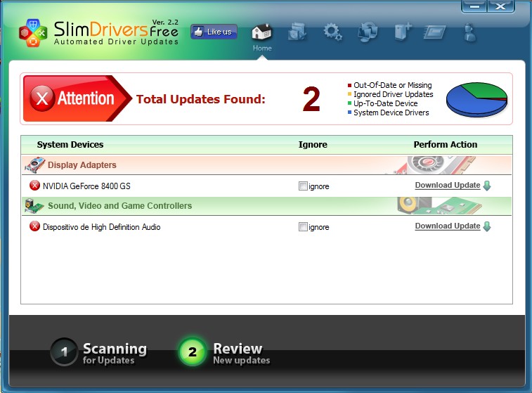Click Download Update for NVIDIA GeForce 8400 GS

click(x=447, y=186)
